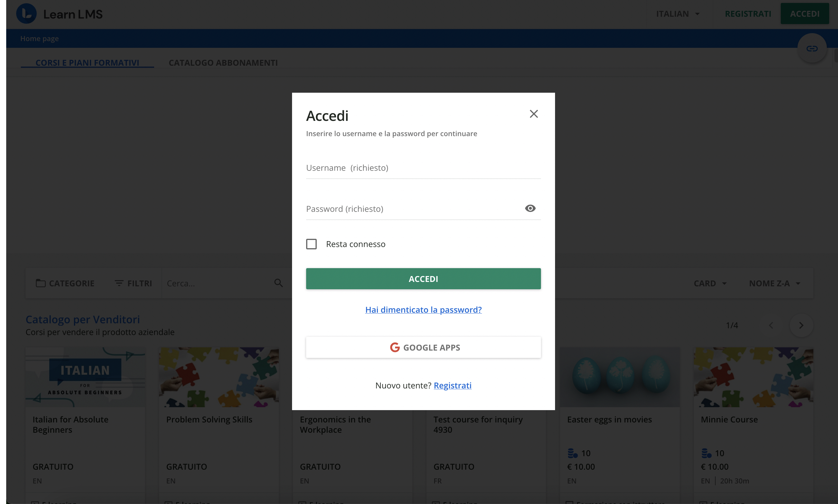Follow the Registrati link in dialog
Viewport: 838px width, 504px height.
pyautogui.click(x=452, y=385)
